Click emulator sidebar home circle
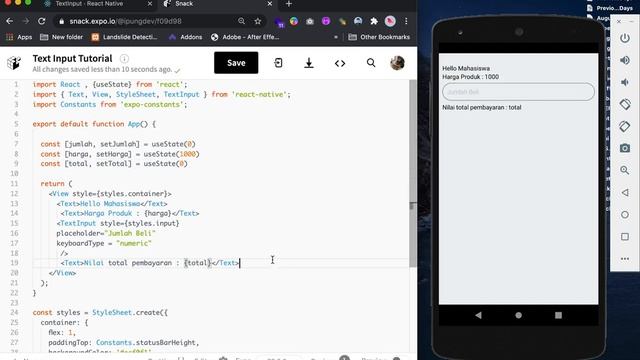Screen dimensions: 640x360 click(x=624, y=214)
